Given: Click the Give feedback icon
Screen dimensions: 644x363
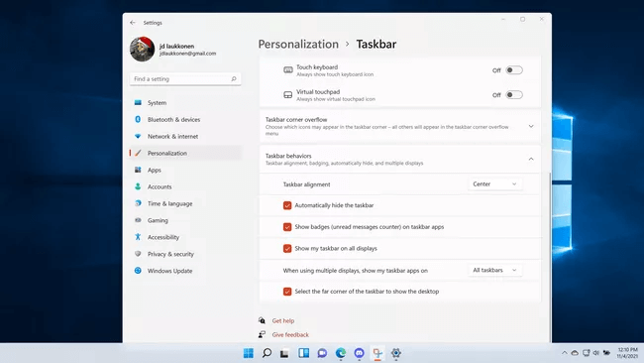Looking at the screenshot, I should 262,334.
